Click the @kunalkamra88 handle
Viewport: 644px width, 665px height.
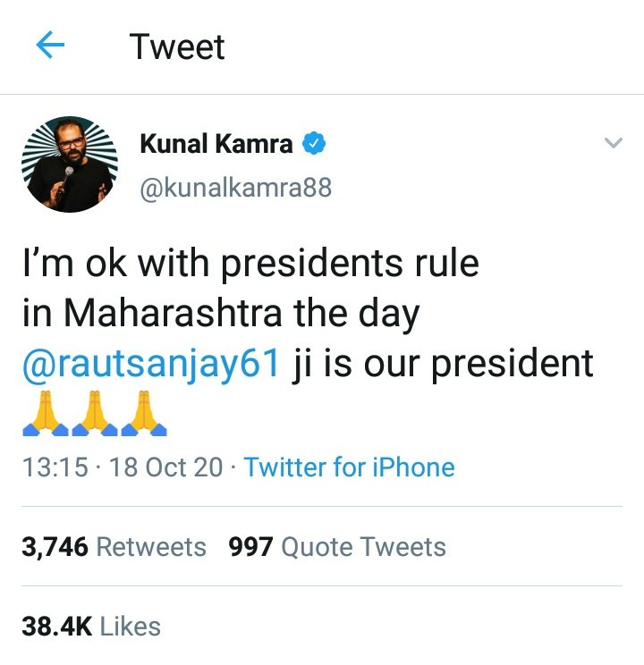pyautogui.click(x=235, y=188)
